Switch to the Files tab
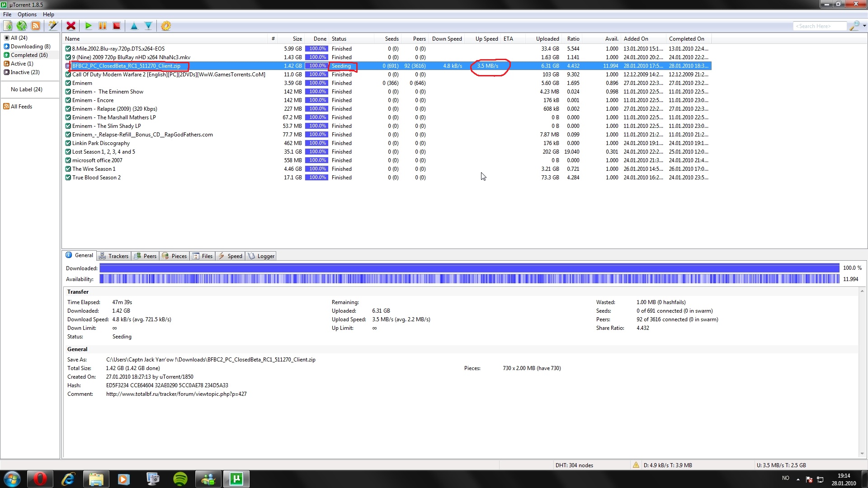The width and height of the screenshot is (868, 488). 203,256
